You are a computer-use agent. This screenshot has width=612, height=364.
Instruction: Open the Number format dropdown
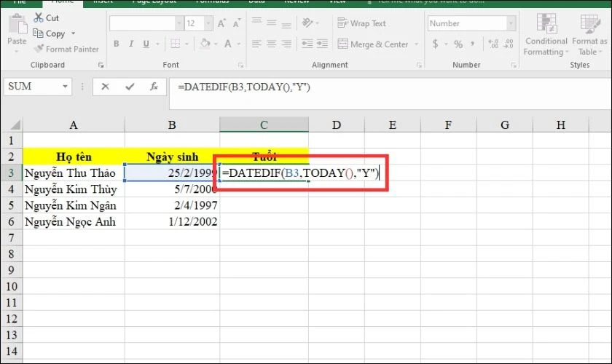click(x=511, y=23)
